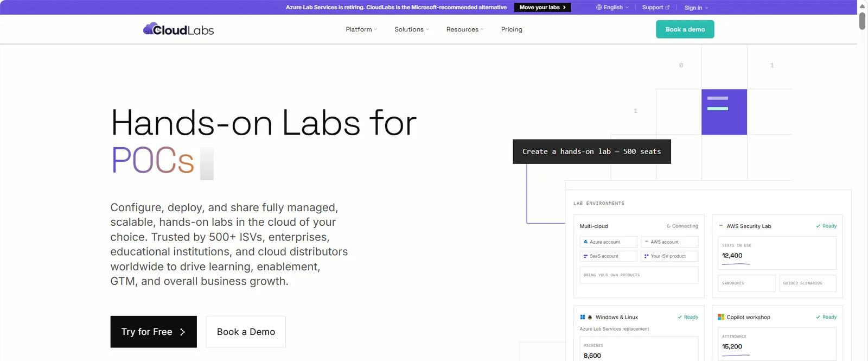Screen dimensions: 868x361
Task: Click Azure Lab Services replacement text
Action: coord(614,329)
